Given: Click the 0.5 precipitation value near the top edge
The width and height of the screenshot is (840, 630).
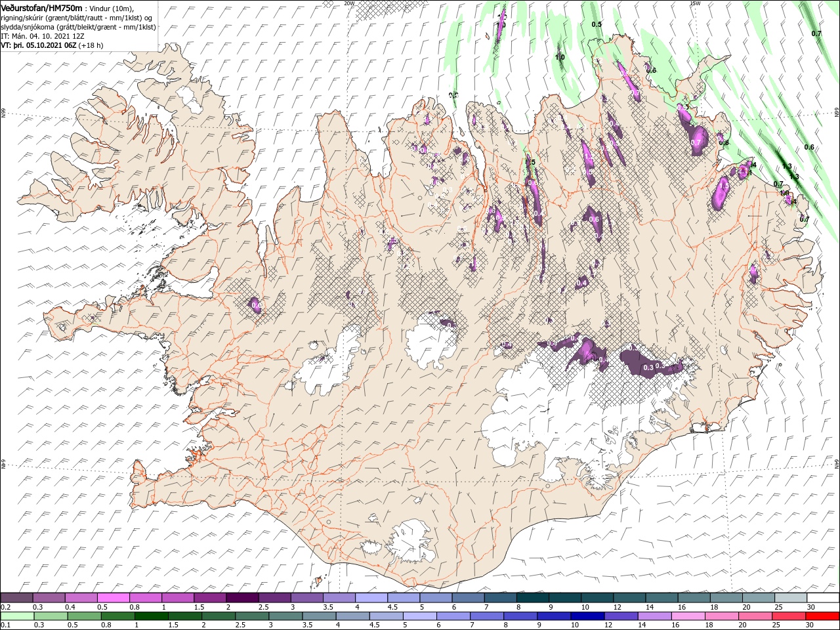Looking at the screenshot, I should pyautogui.click(x=597, y=24).
